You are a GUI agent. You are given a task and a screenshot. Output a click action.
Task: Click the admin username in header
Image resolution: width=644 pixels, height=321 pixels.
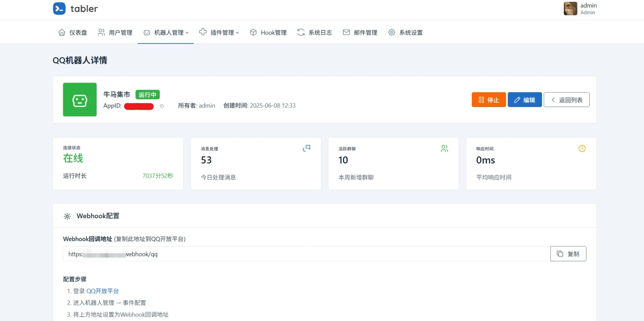click(589, 5)
